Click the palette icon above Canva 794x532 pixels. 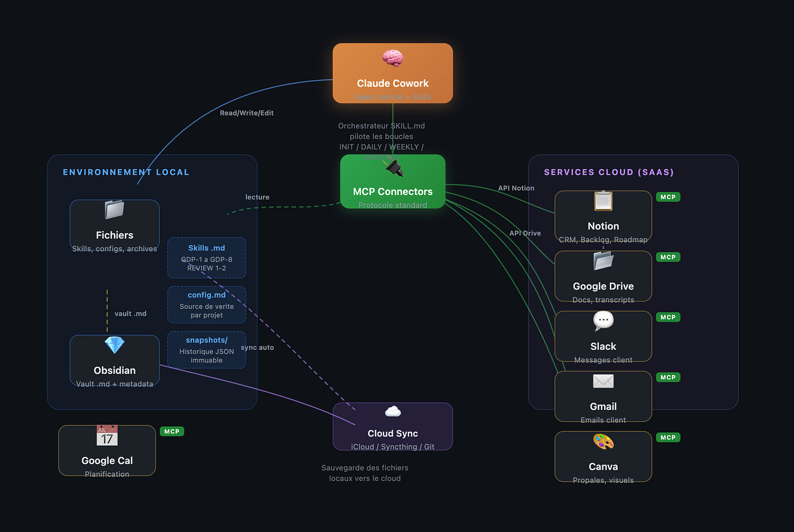point(603,442)
